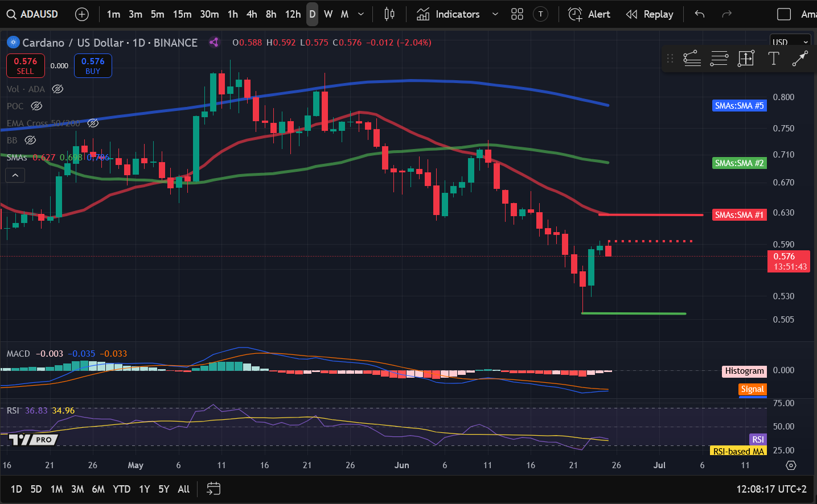Click the RSI purple scale label
This screenshot has height=504, width=817.
click(x=758, y=440)
